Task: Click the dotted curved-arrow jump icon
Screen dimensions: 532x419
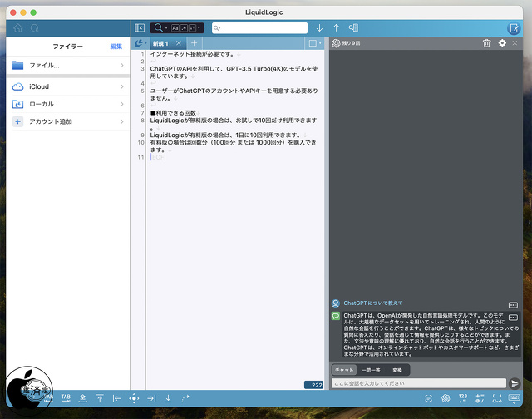Action: click(185, 398)
